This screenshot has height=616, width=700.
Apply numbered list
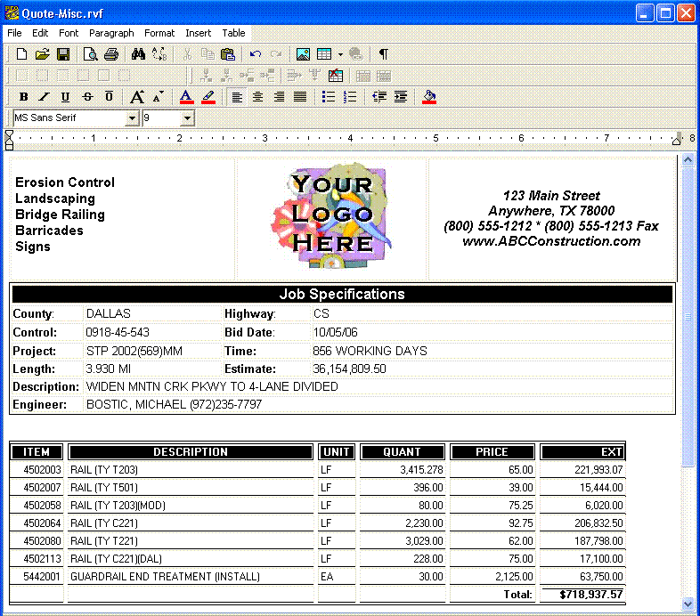pyautogui.click(x=350, y=97)
